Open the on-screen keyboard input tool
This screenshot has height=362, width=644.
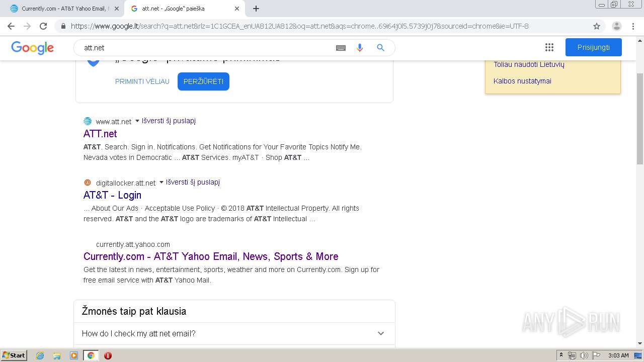[341, 48]
